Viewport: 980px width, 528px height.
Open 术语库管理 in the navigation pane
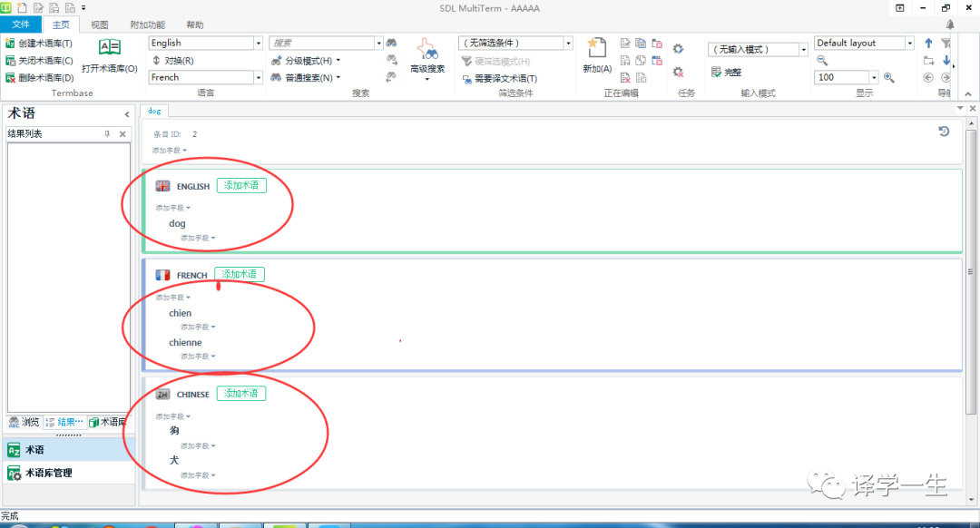coord(69,473)
